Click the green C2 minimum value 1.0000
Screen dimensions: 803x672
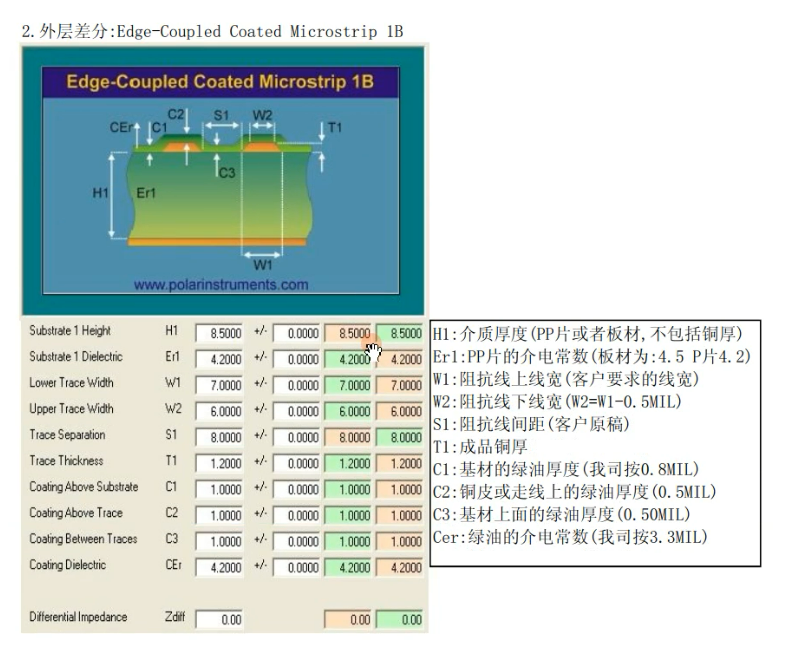pos(348,515)
